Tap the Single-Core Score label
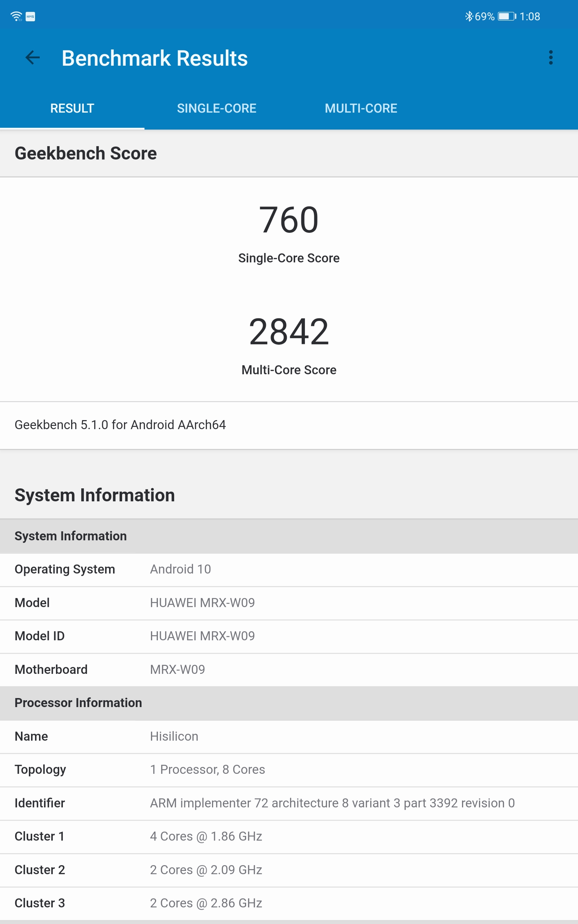The image size is (578, 924). click(x=289, y=258)
